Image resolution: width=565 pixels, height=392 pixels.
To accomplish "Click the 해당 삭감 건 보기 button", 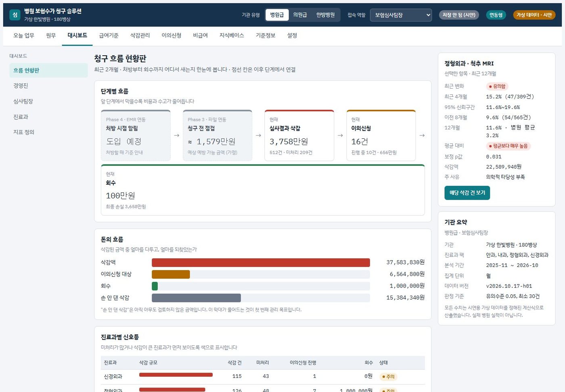I will (x=467, y=193).
